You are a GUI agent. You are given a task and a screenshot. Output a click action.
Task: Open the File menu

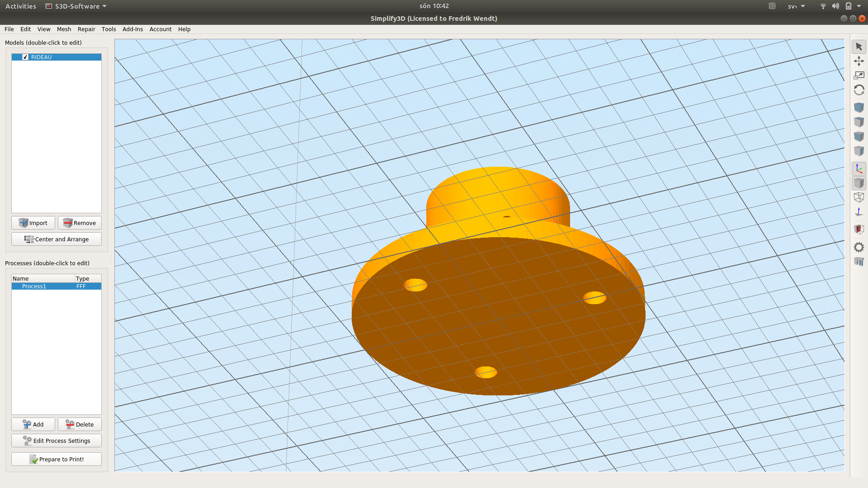click(9, 29)
